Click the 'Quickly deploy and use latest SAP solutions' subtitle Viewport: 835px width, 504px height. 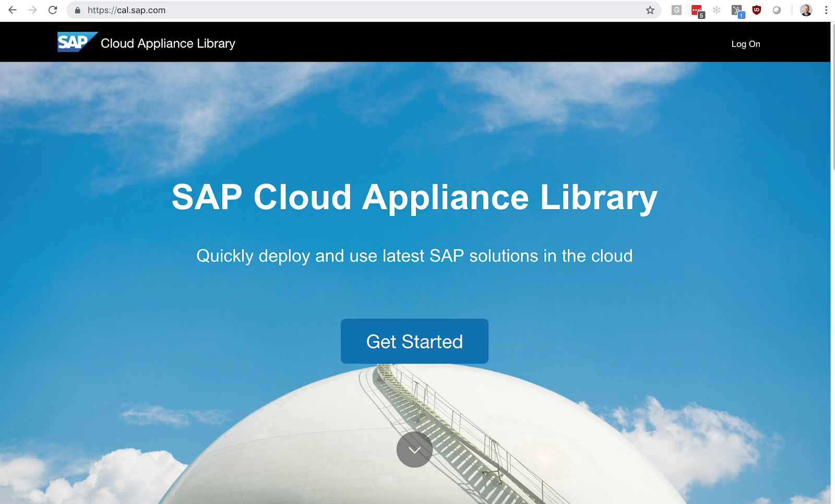click(x=414, y=256)
